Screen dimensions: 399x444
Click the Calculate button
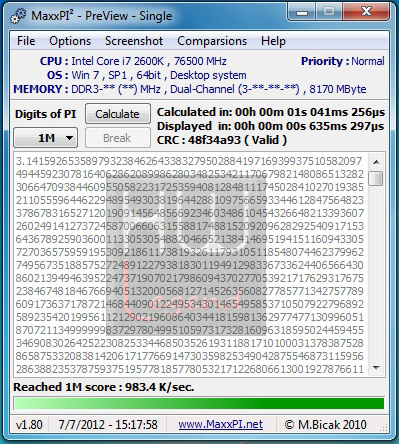pyautogui.click(x=118, y=114)
